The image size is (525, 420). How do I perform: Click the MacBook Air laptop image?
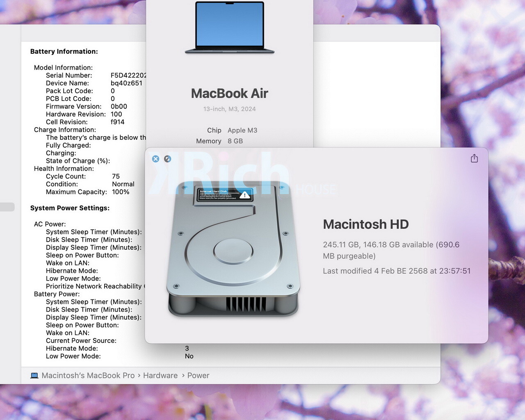point(230,27)
